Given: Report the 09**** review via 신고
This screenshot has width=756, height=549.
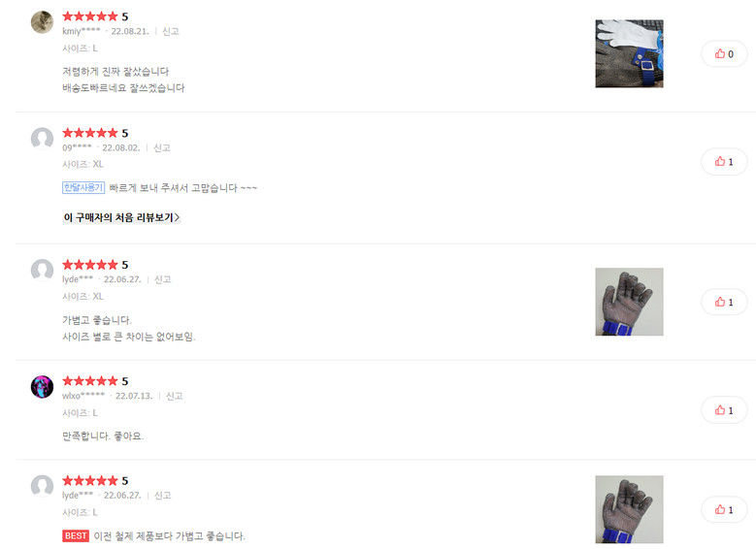Looking at the screenshot, I should tap(161, 148).
